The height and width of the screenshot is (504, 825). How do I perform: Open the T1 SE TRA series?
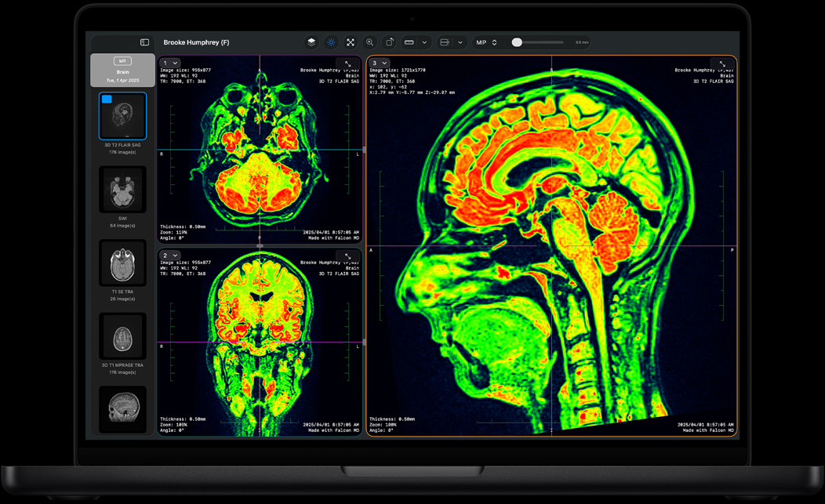[x=122, y=263]
